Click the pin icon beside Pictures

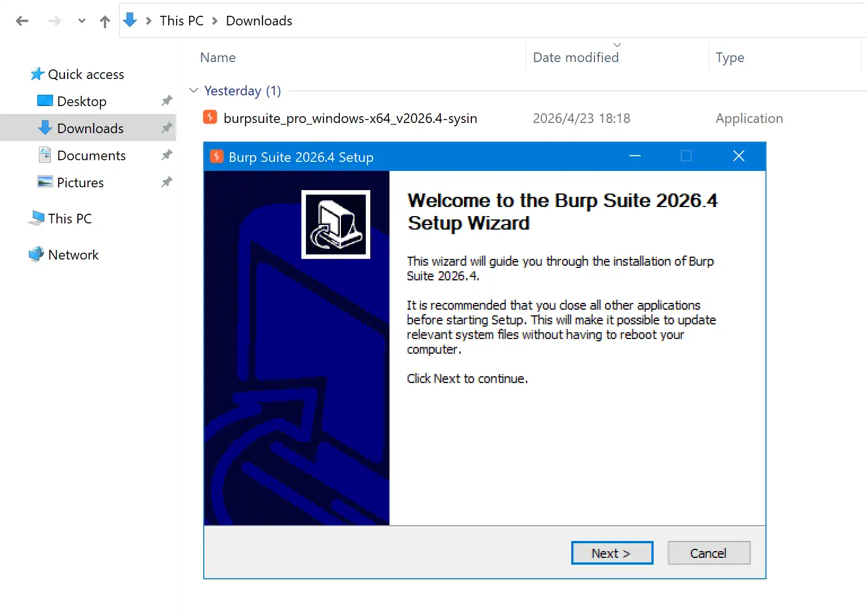point(167,182)
